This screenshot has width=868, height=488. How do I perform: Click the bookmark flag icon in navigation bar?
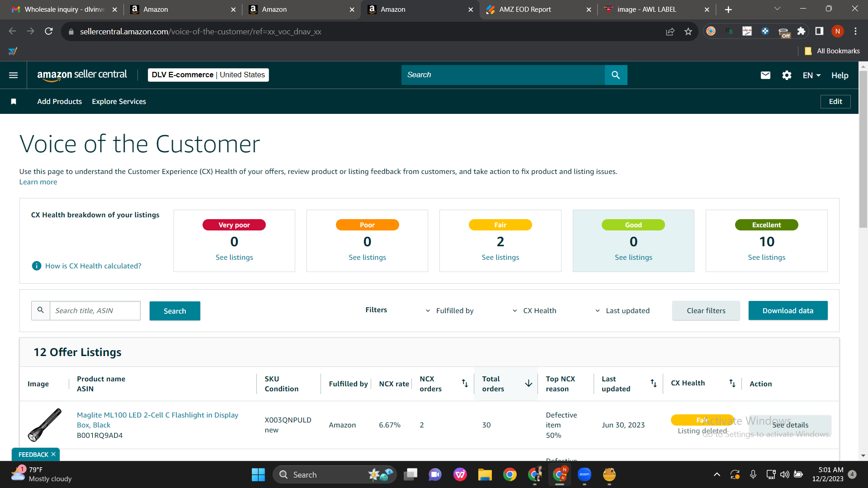[14, 102]
